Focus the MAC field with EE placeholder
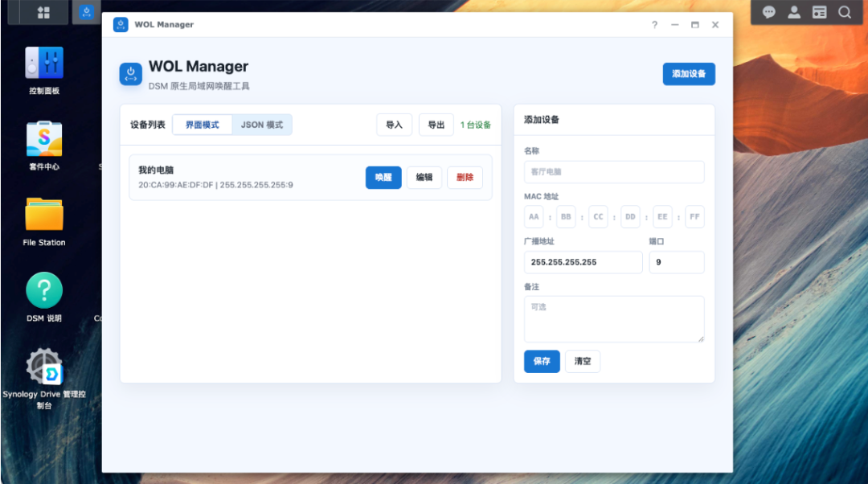The image size is (868, 484). coord(662,216)
